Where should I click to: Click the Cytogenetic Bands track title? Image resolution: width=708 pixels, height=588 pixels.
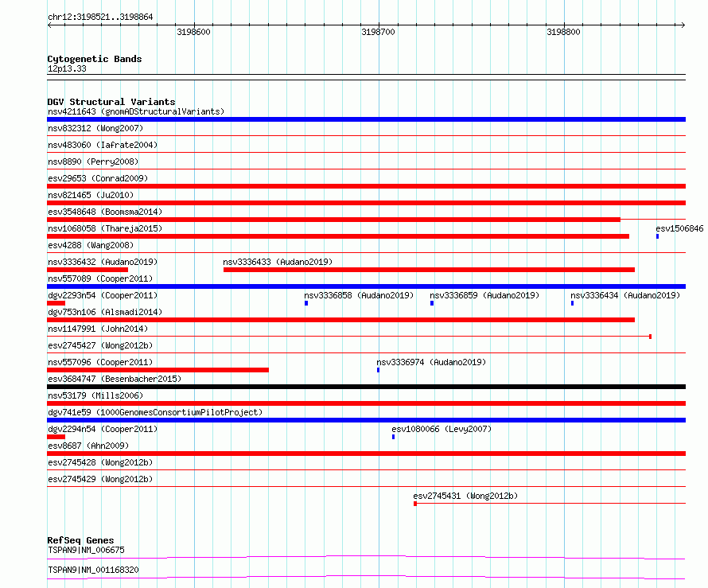tap(95, 59)
